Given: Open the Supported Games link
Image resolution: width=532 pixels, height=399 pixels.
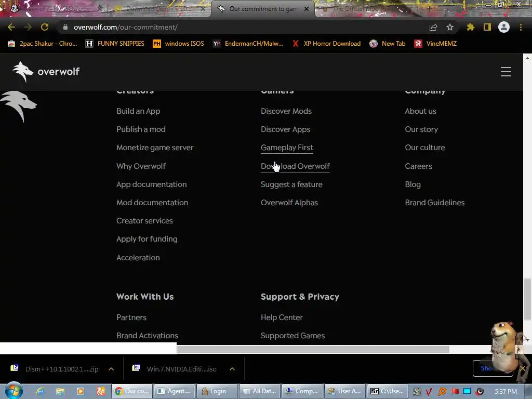Looking at the screenshot, I should pyautogui.click(x=292, y=336).
